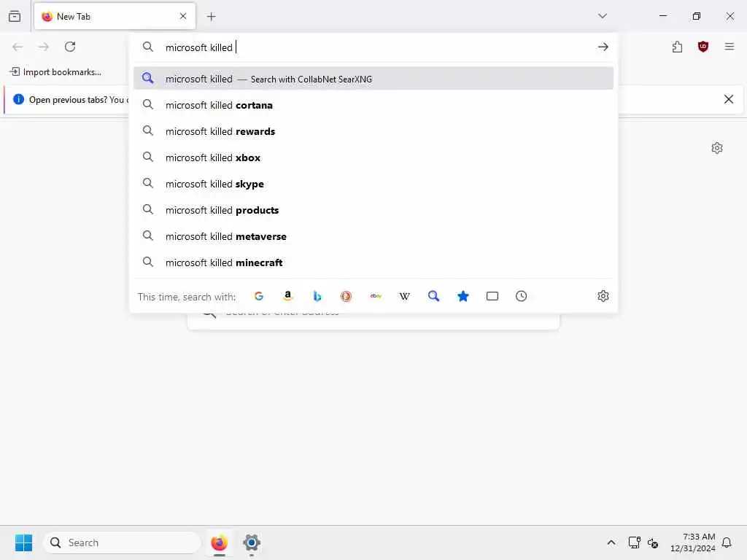This screenshot has width=747, height=560.
Task: Choose suggestion microsoft killed minecraft
Action: coord(373,262)
